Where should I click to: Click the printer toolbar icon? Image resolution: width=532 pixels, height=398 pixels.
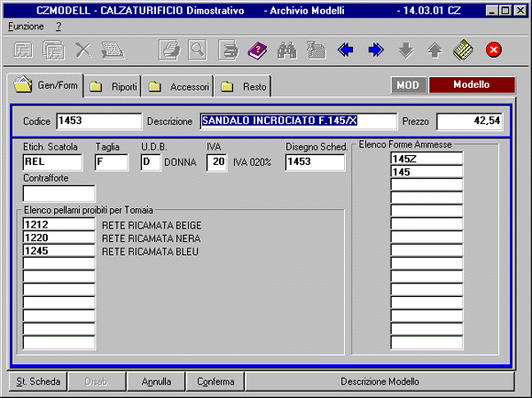(170, 51)
